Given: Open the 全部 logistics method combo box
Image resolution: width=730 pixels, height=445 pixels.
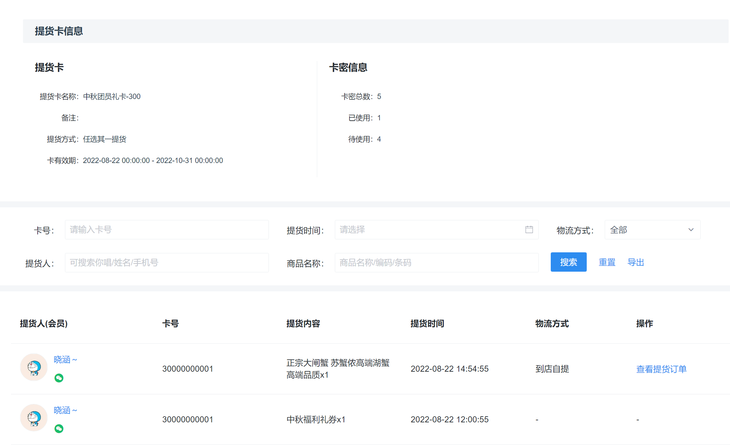Looking at the screenshot, I should point(652,229).
